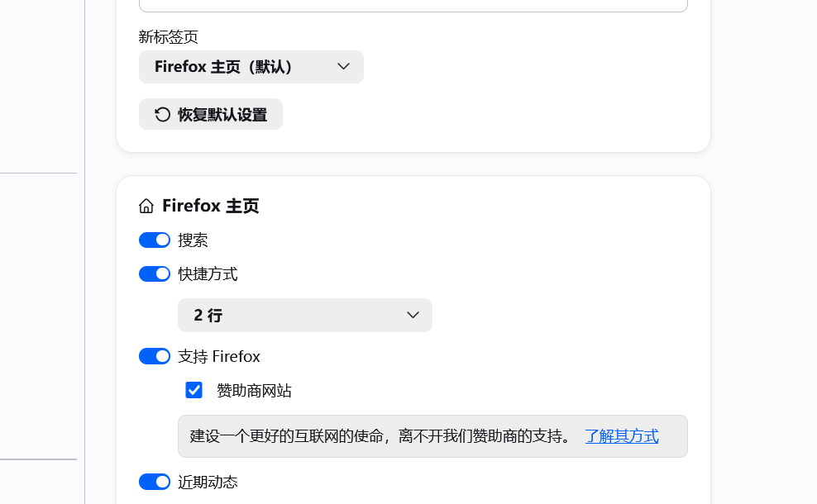Uncheck the 赞助商网站 checkbox
The image size is (817, 504).
(193, 390)
